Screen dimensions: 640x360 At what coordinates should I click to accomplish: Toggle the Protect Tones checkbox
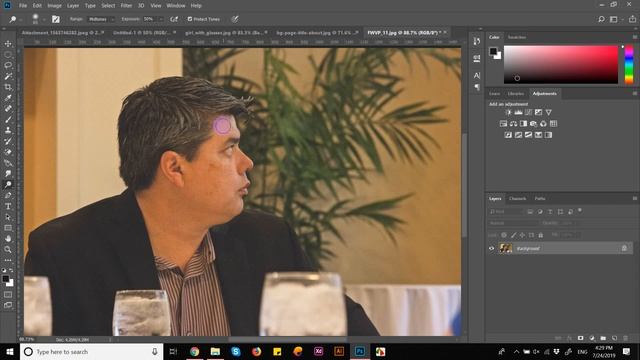click(190, 19)
